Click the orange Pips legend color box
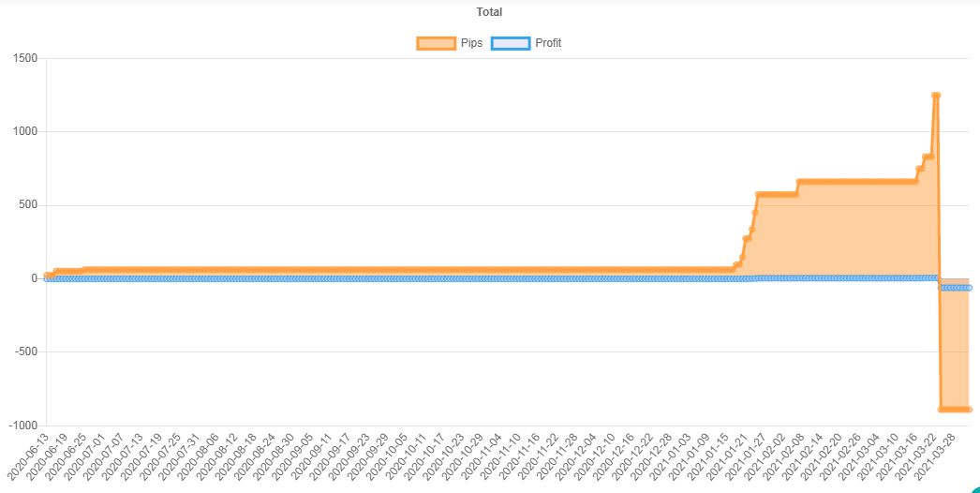 437,43
